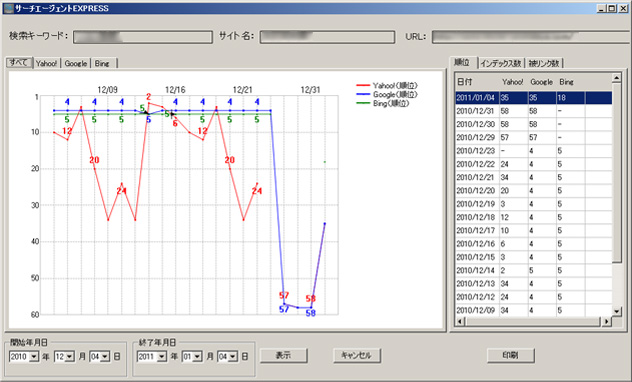
Task: Open the start day 04 dropdown
Action: [x=105, y=357]
